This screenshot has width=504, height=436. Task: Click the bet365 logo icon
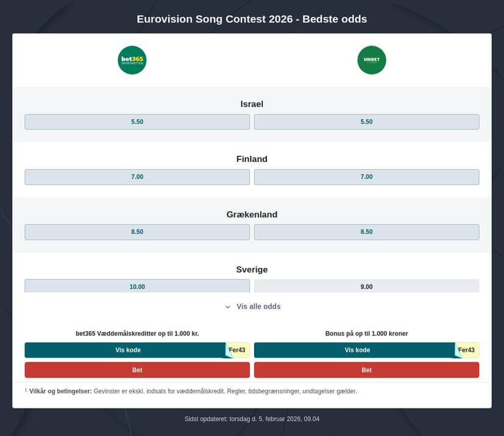[132, 60]
